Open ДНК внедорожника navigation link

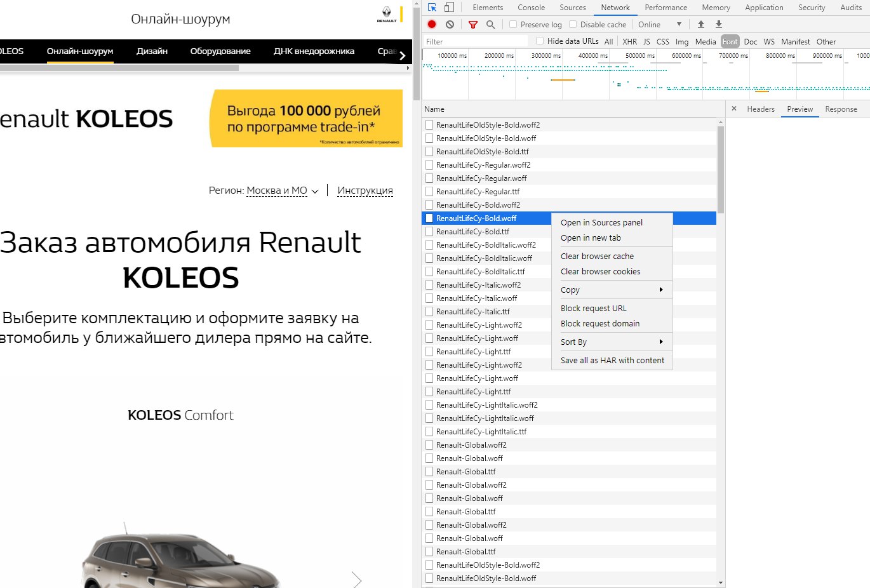(x=314, y=51)
